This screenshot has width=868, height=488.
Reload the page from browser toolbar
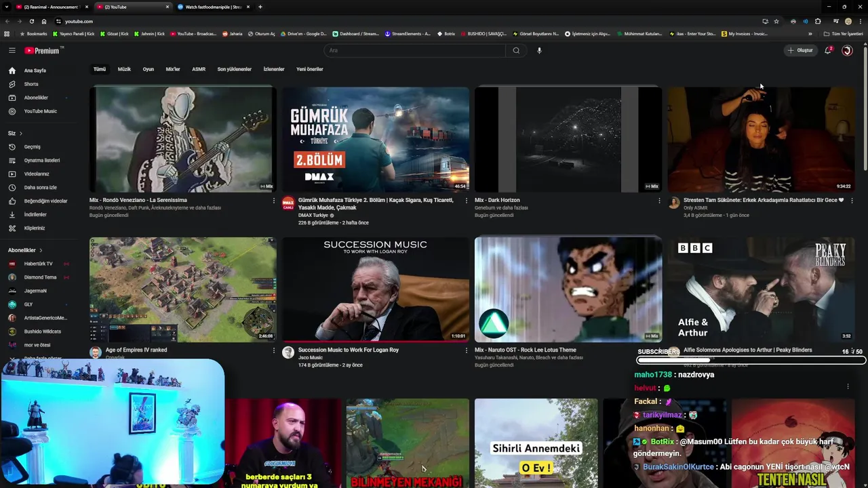pyautogui.click(x=31, y=21)
